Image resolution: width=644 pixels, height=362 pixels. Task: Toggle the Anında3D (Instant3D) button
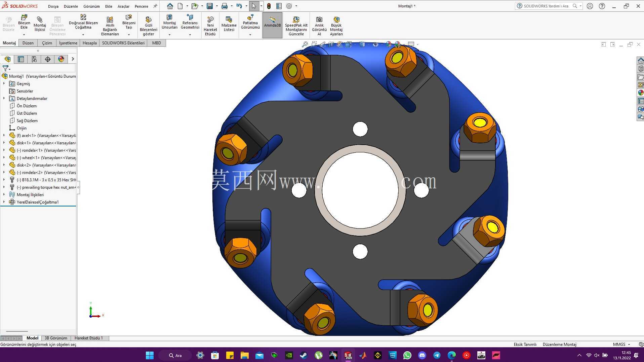[x=272, y=25]
